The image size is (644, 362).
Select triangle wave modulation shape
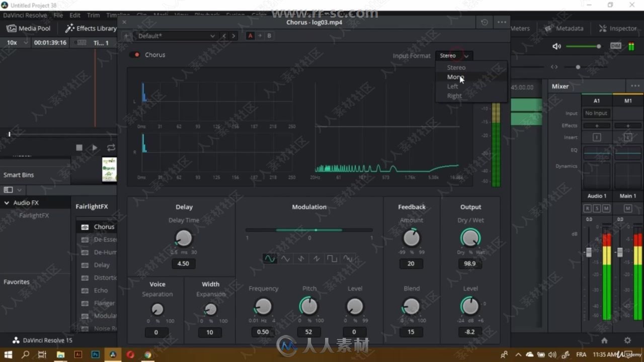(285, 258)
